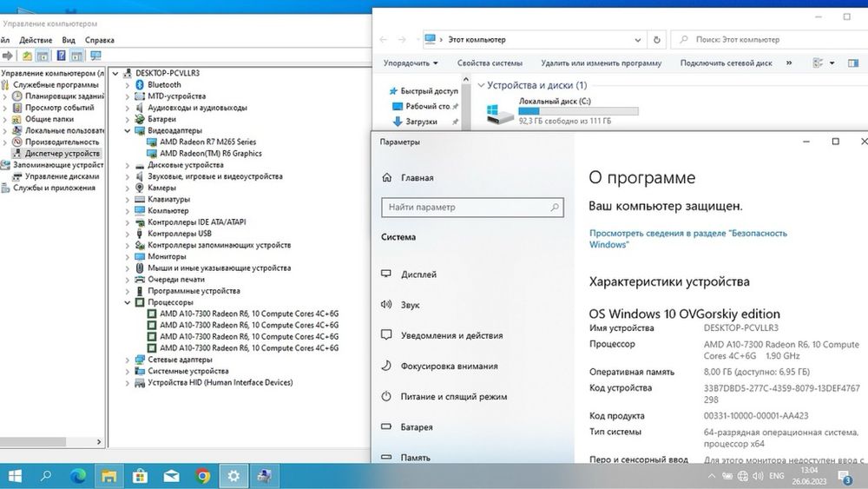The width and height of the screenshot is (868, 489).
Task: Open the Упорядочить dropdown in Explorer
Action: pos(411,63)
